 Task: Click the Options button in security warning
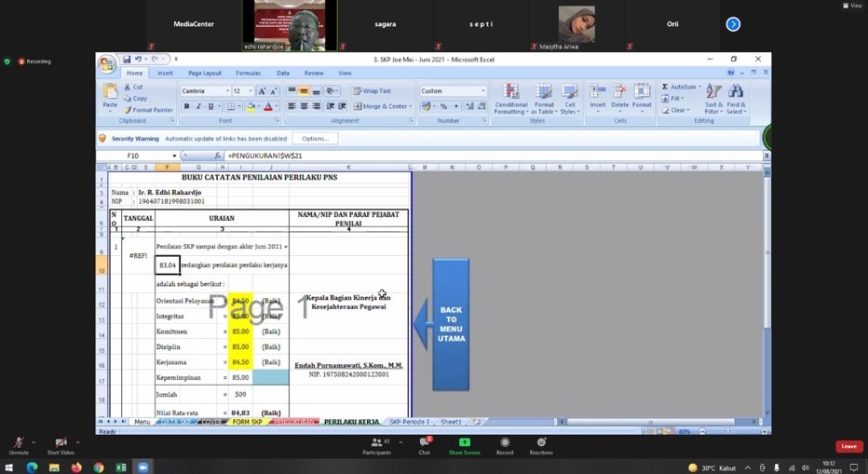pyautogui.click(x=315, y=139)
